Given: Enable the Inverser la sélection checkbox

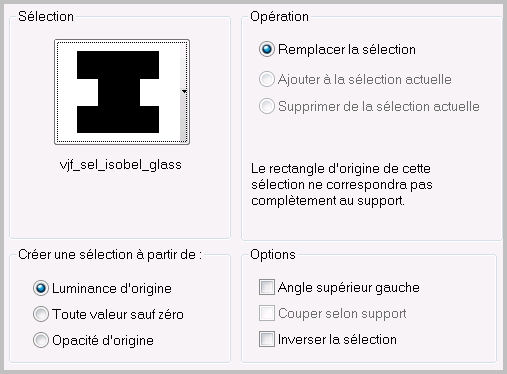Looking at the screenshot, I should coord(267,339).
